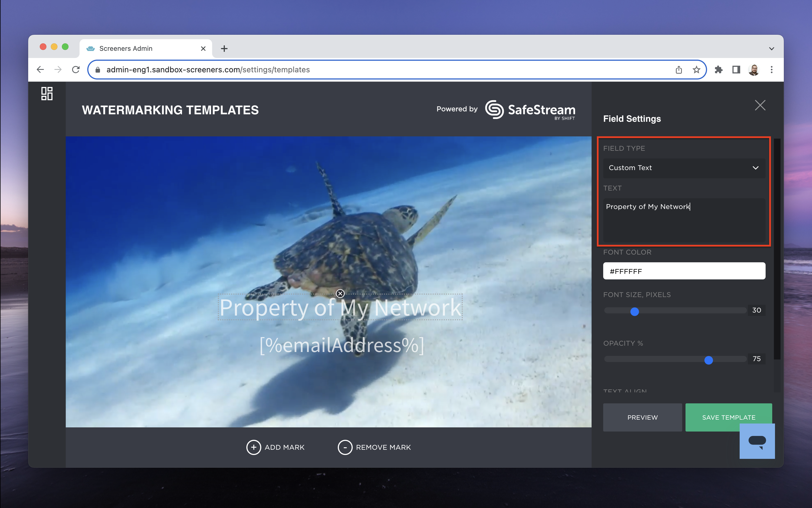Open the chat support widget
The width and height of the screenshot is (812, 508).
(x=757, y=441)
